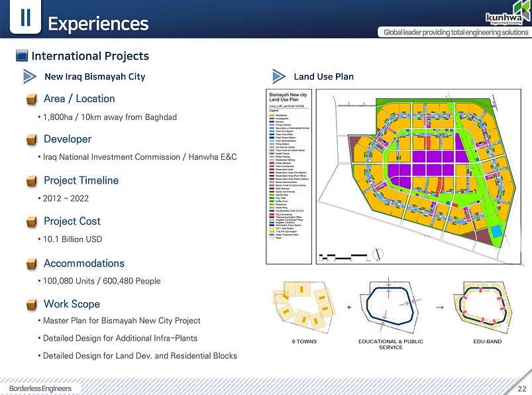The width and height of the screenshot is (532, 395).
Task: Click the cube bullet next to Developer
Action: point(32,139)
